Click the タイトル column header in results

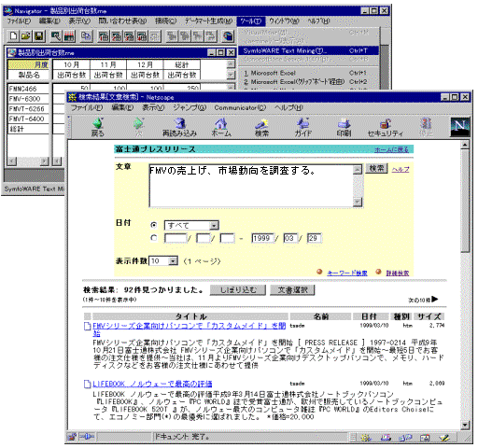190,316
